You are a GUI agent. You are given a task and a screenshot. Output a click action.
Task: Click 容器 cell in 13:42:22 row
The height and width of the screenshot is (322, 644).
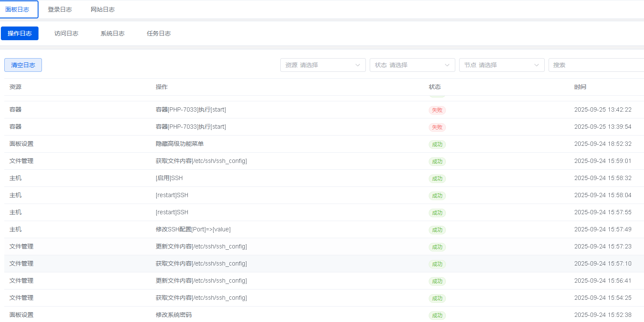(x=15, y=109)
